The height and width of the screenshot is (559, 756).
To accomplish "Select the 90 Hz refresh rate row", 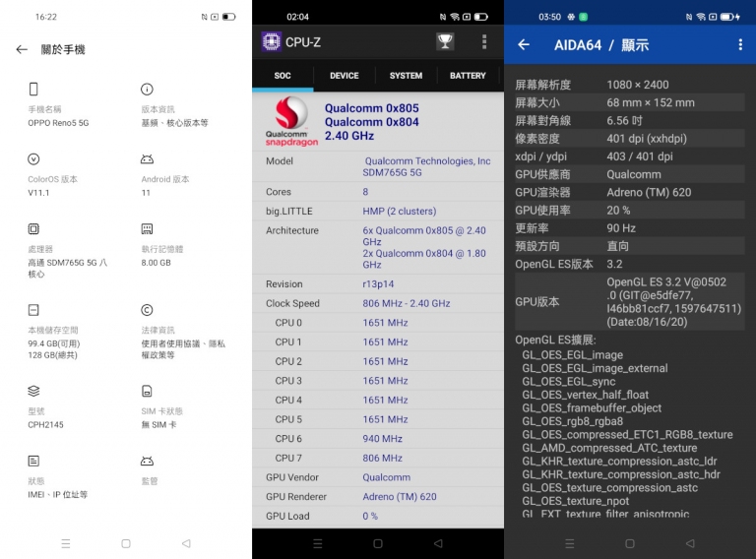I will (630, 228).
